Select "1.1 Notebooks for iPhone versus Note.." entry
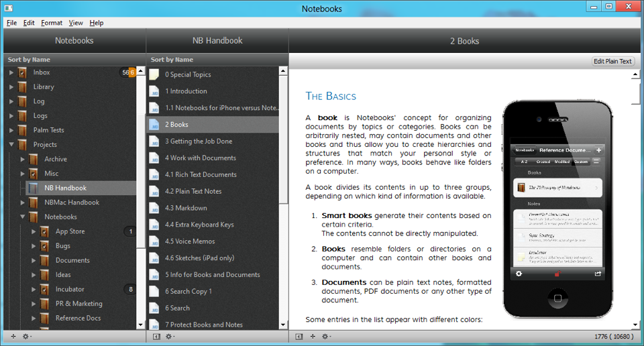Viewport: 644px width, 346px height. tap(213, 108)
